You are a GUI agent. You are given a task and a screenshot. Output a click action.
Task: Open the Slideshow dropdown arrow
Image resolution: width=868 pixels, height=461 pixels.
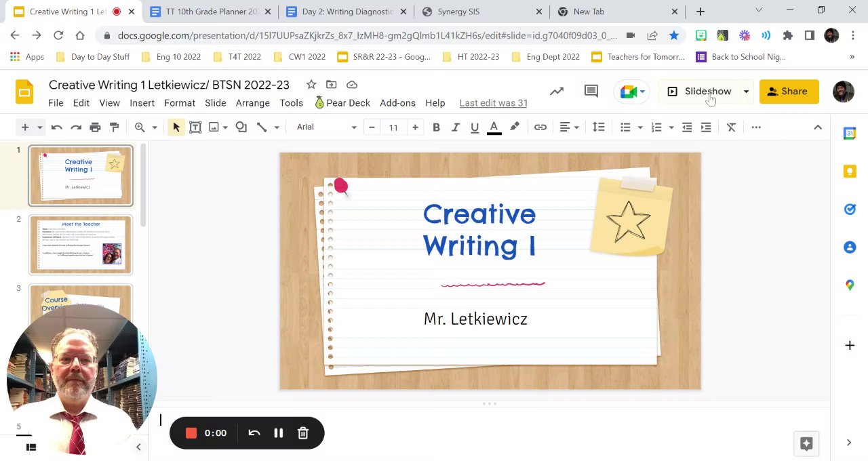(746, 92)
